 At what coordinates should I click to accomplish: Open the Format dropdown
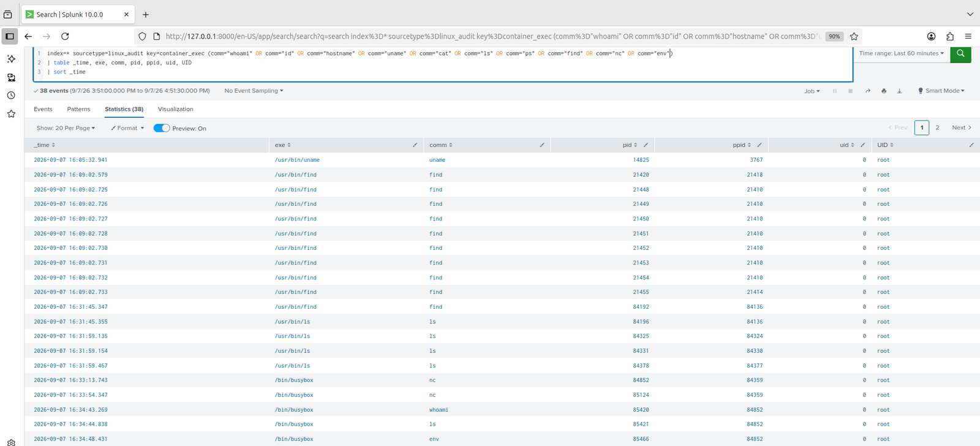point(127,128)
